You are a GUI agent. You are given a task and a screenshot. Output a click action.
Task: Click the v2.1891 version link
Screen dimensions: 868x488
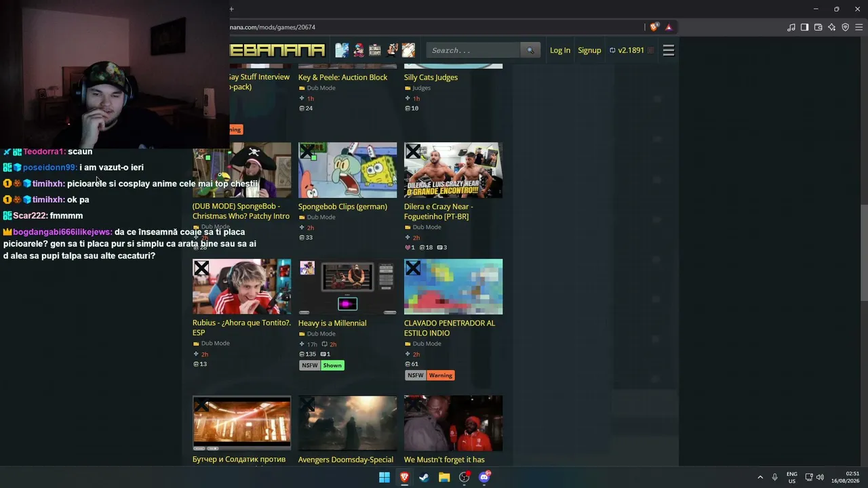point(627,50)
